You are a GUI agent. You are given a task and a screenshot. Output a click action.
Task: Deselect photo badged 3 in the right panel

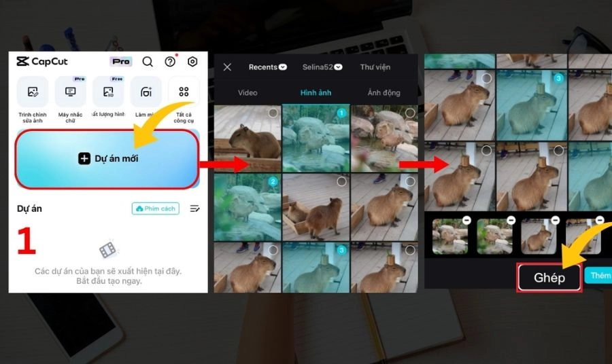(558, 78)
